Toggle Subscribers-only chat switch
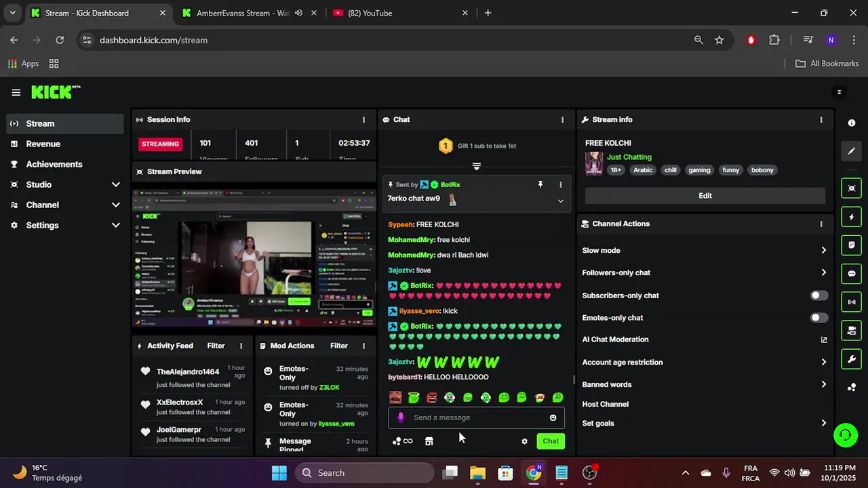The width and height of the screenshot is (868, 488). [x=819, y=296]
